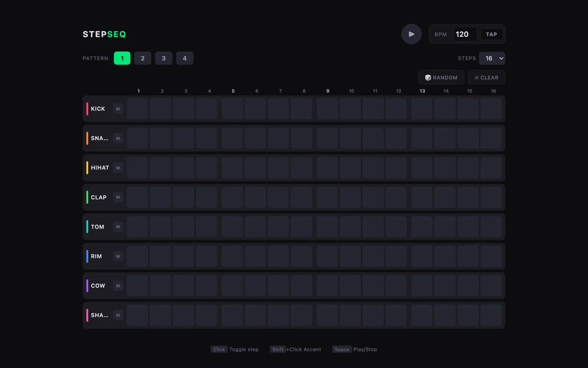
Task: Toggle HIHAT step 7
Action: [278, 168]
